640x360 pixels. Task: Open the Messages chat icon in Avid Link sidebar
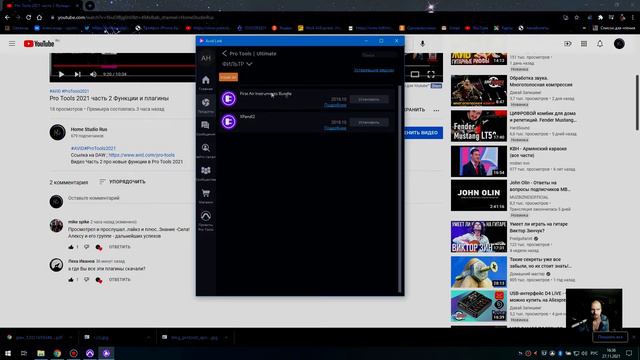[x=206, y=125]
